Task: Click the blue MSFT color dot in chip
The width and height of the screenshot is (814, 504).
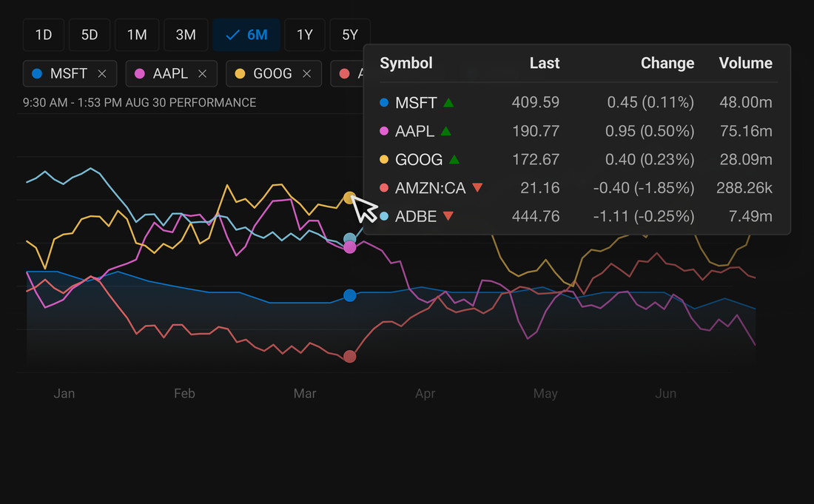Action: 37,74
